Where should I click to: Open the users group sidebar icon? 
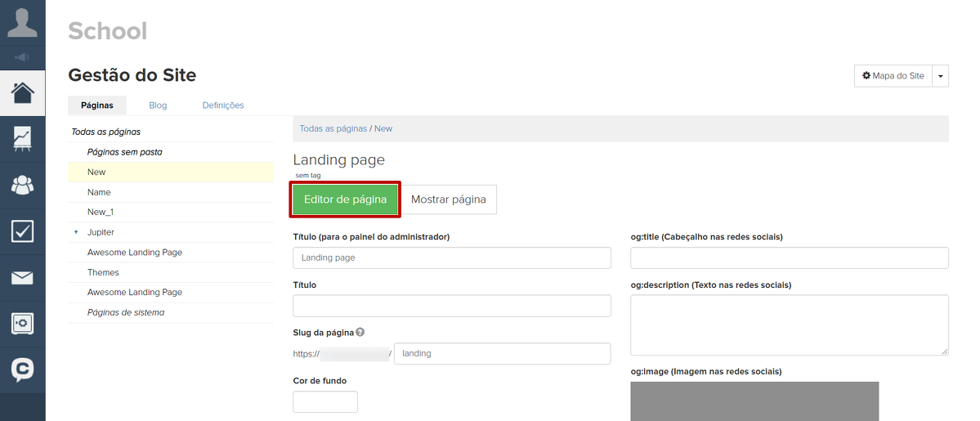[x=22, y=185]
